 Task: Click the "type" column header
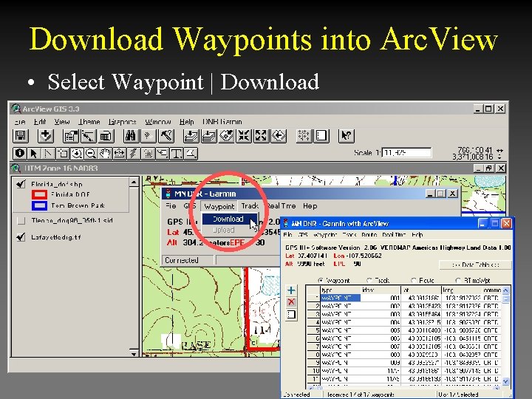click(x=340, y=290)
